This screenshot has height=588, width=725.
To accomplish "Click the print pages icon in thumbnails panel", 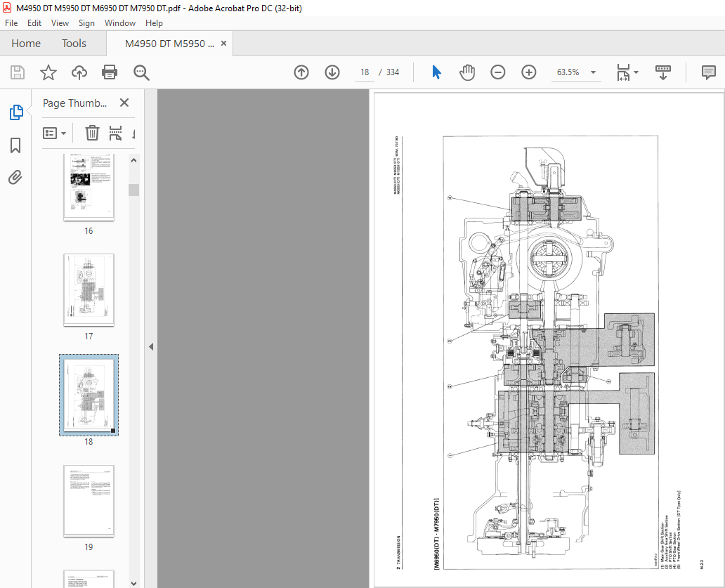I will 116,133.
